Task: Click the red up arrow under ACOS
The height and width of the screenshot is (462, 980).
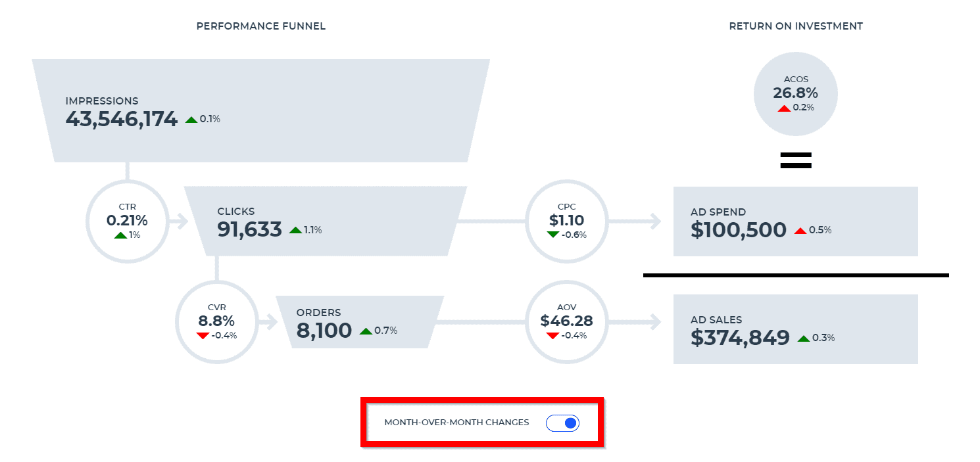Action: (x=783, y=108)
